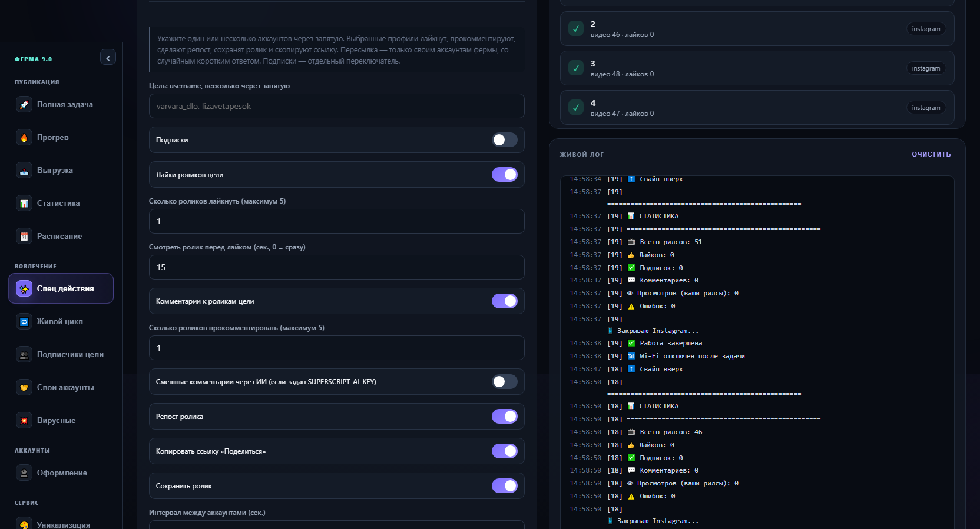This screenshot has width=980, height=529.
Task: Switch off Сохранить ролик toggle
Action: [505, 486]
